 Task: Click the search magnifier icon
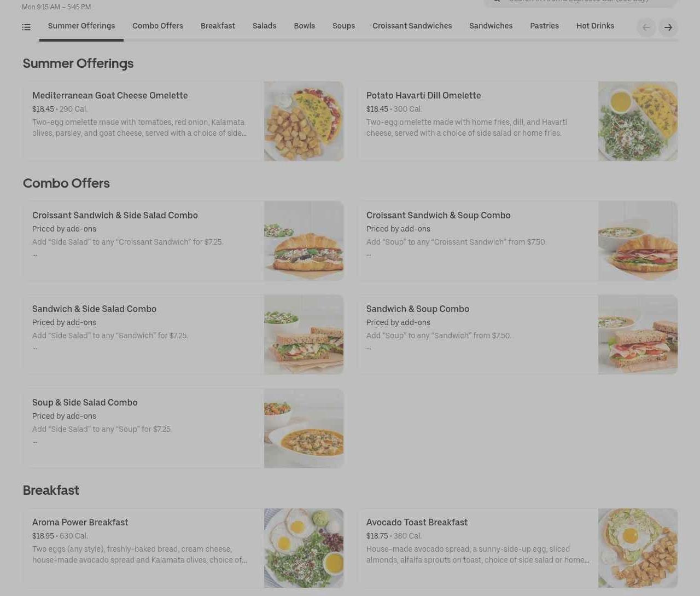(497, 2)
